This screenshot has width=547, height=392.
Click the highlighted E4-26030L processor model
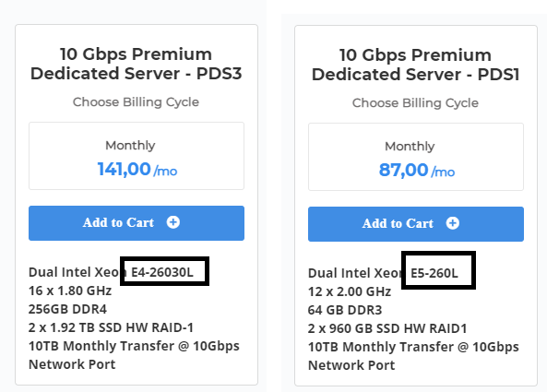(162, 272)
